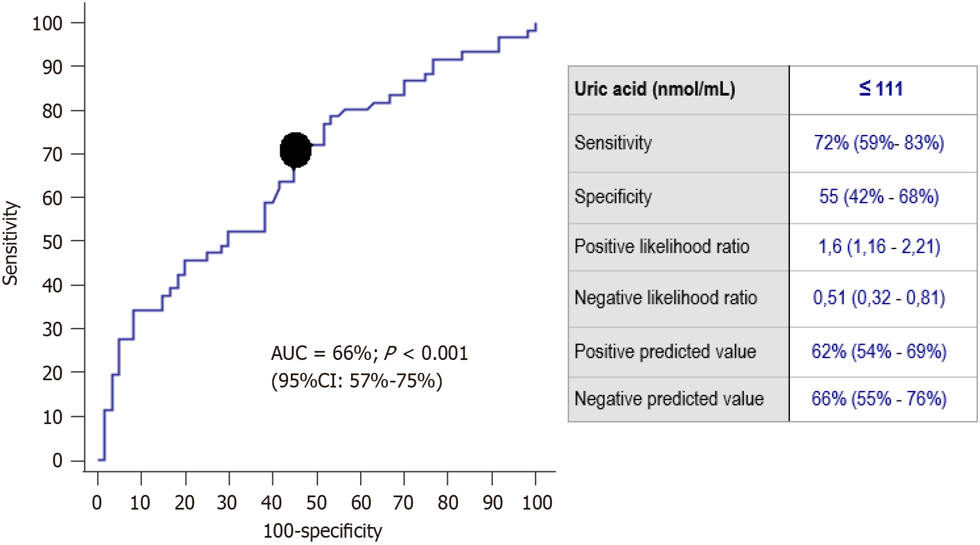Click the 50 tick label on the x-axis
Viewport: 980px width, 545px height.
click(x=317, y=502)
